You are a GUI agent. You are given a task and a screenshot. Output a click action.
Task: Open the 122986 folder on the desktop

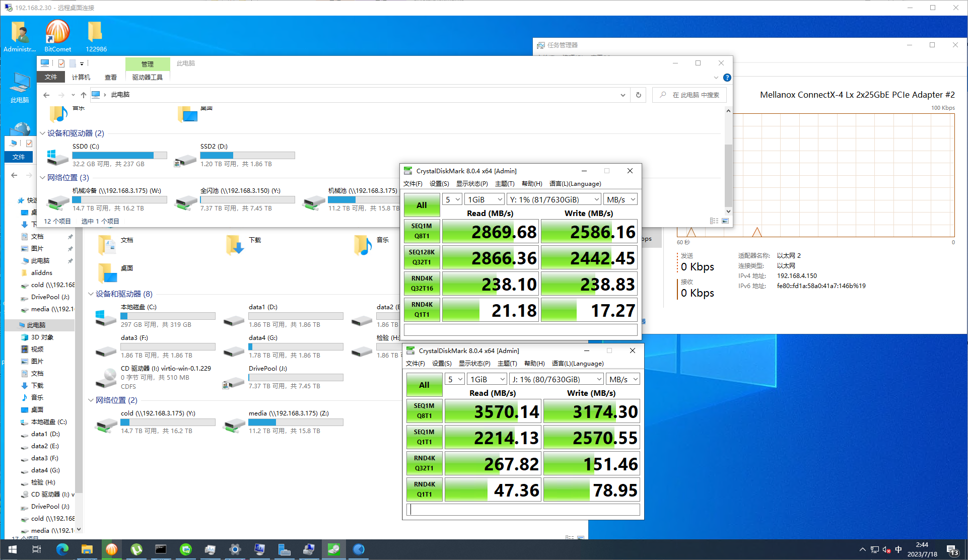95,35
